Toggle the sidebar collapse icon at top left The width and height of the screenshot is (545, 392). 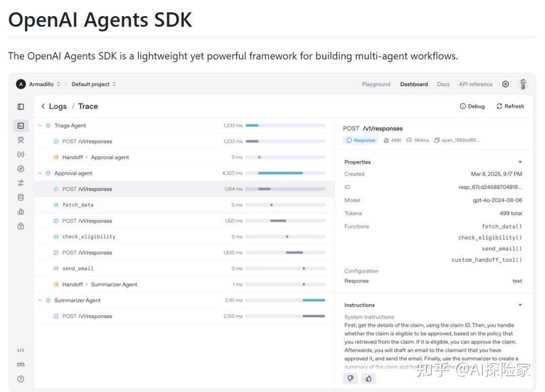point(20,106)
